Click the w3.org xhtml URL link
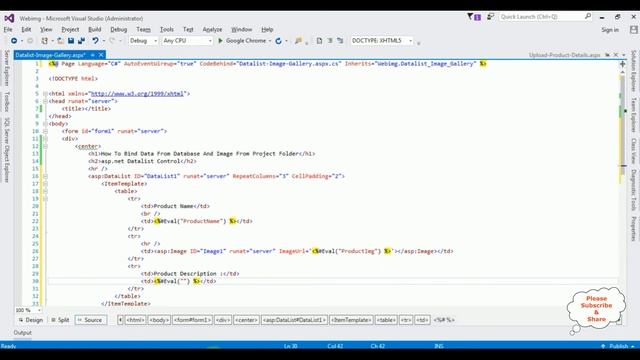Screen dimensions: 640x360 [x=137, y=94]
